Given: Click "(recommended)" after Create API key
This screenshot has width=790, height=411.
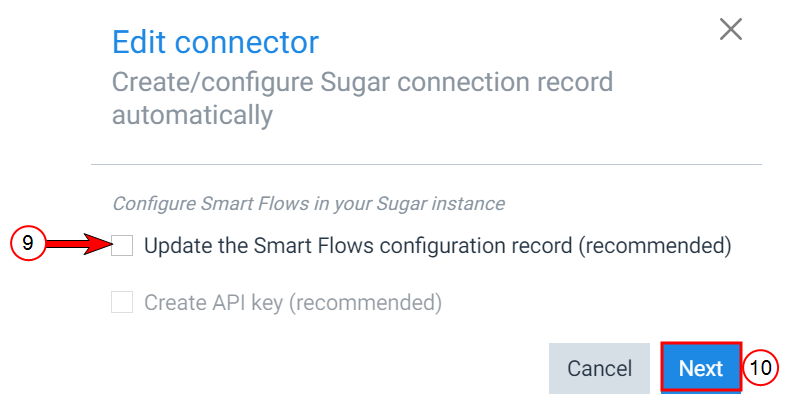Looking at the screenshot, I should tap(364, 302).
